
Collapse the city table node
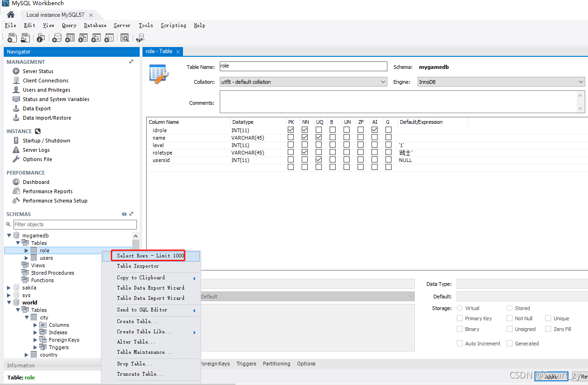(27, 317)
